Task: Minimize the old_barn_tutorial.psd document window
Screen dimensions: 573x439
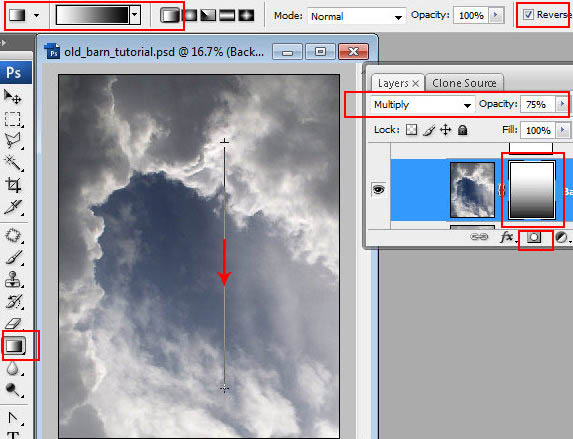Action: (x=287, y=52)
